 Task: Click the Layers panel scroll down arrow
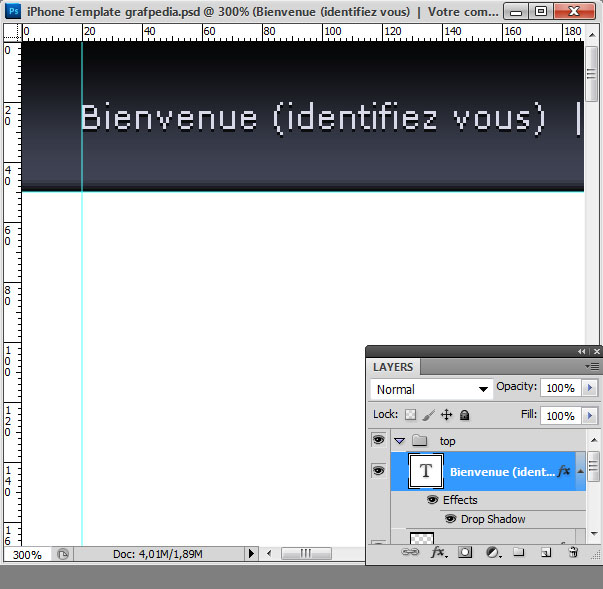click(594, 534)
